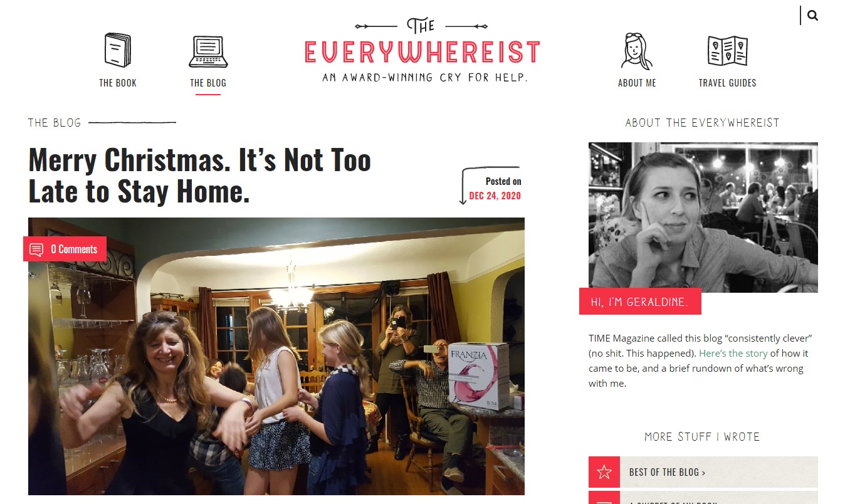Click Geraldine's black-and-white sidebar photo

(x=703, y=217)
